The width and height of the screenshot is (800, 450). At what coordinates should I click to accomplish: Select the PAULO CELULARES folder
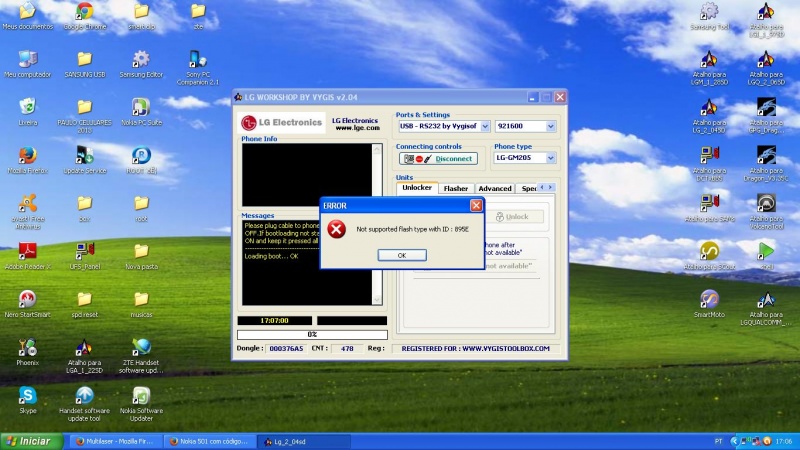coord(85,116)
